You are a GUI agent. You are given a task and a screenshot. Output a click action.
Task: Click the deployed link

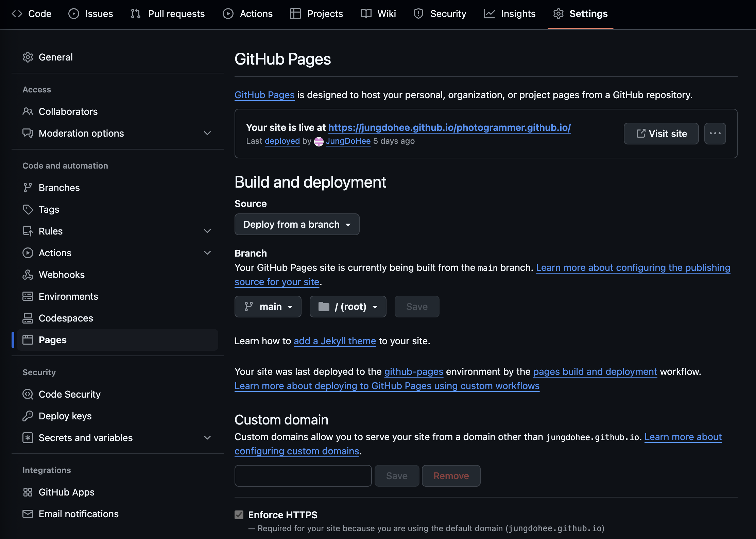pyautogui.click(x=282, y=141)
